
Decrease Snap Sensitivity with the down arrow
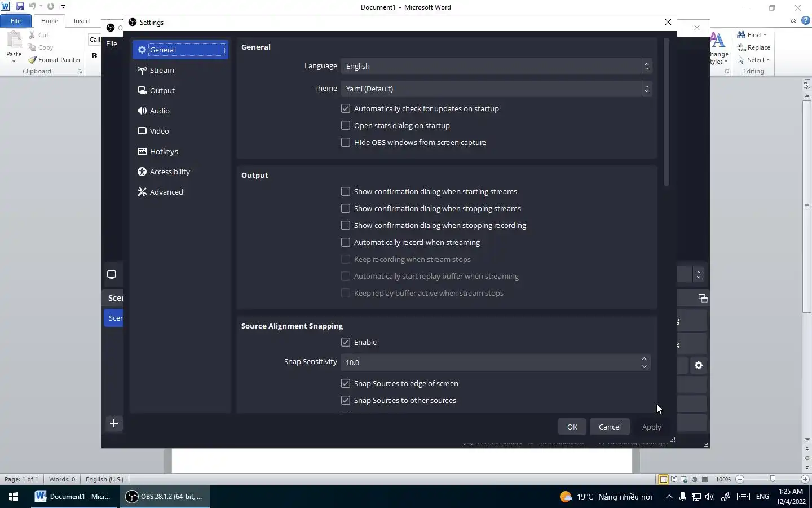[644, 367]
